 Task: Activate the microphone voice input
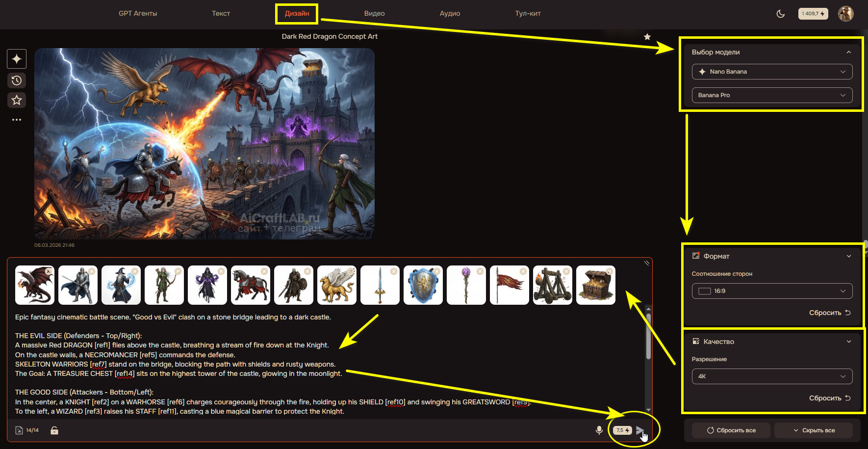pos(599,430)
